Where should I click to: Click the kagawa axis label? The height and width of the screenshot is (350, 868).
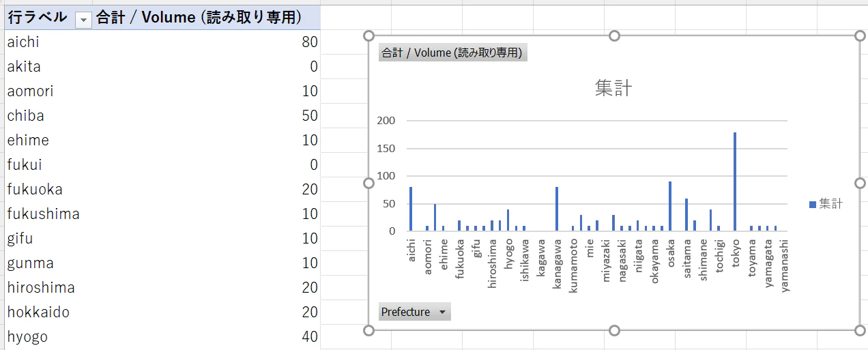tap(541, 257)
